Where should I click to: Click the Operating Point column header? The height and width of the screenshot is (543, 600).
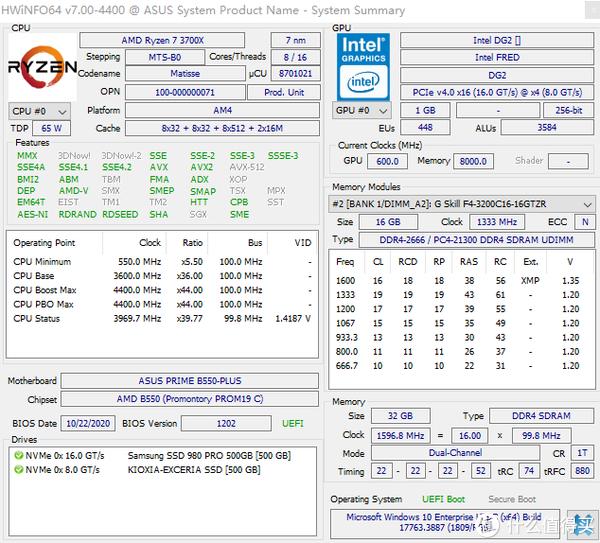[x=44, y=243]
